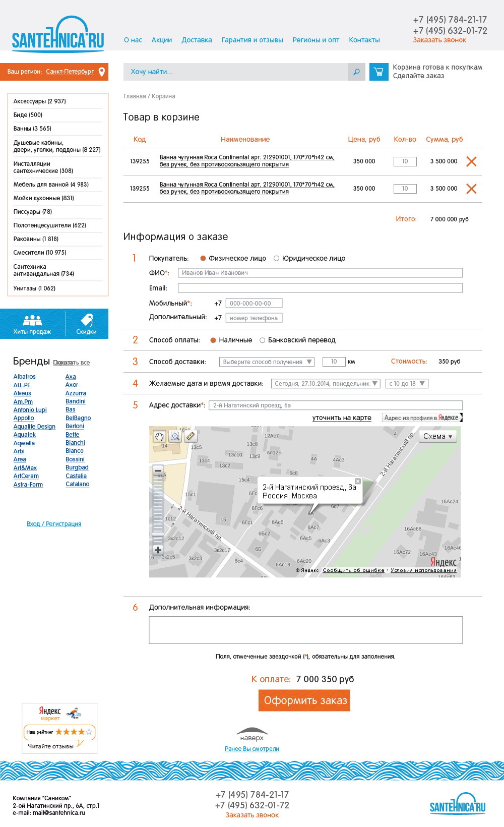Click the Главная breadcrumb link
The height and width of the screenshot is (827, 504).
[135, 96]
